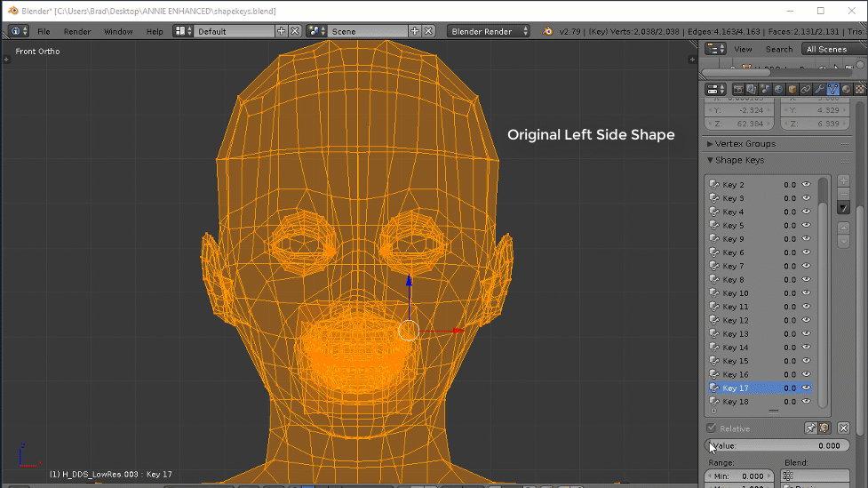This screenshot has width=868, height=488.
Task: Mute Key 17 using its eye icon
Action: (x=808, y=388)
